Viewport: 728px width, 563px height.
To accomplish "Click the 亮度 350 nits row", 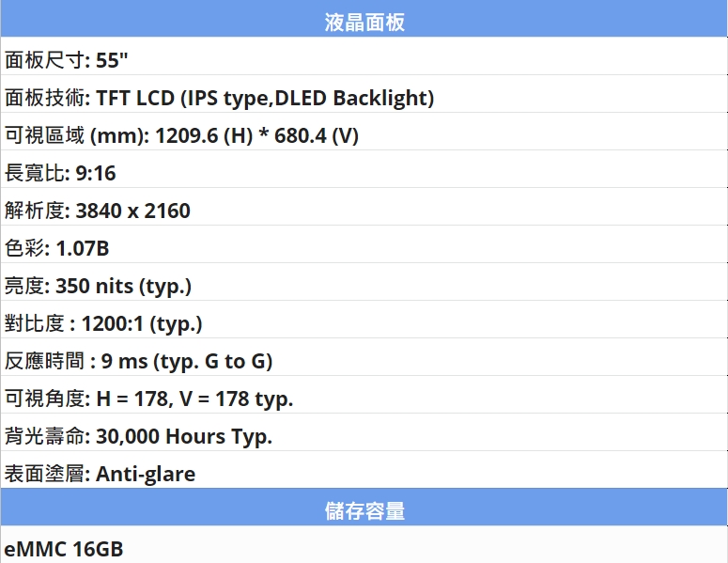I will pyautogui.click(x=364, y=282).
